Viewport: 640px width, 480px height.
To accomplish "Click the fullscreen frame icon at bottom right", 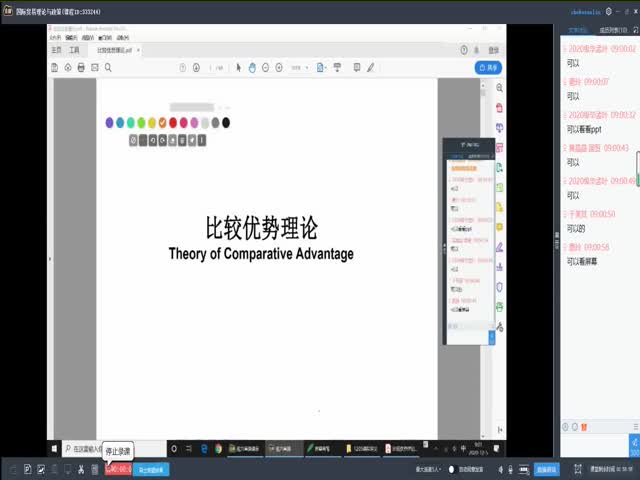I will pos(578,469).
